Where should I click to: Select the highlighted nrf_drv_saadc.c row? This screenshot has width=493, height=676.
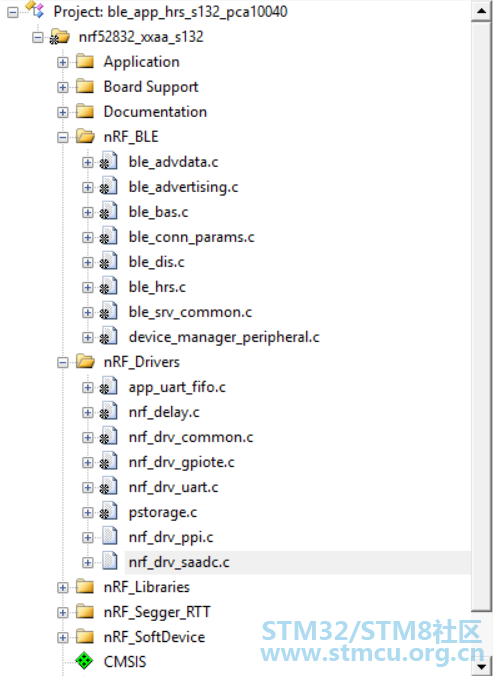coord(297,562)
